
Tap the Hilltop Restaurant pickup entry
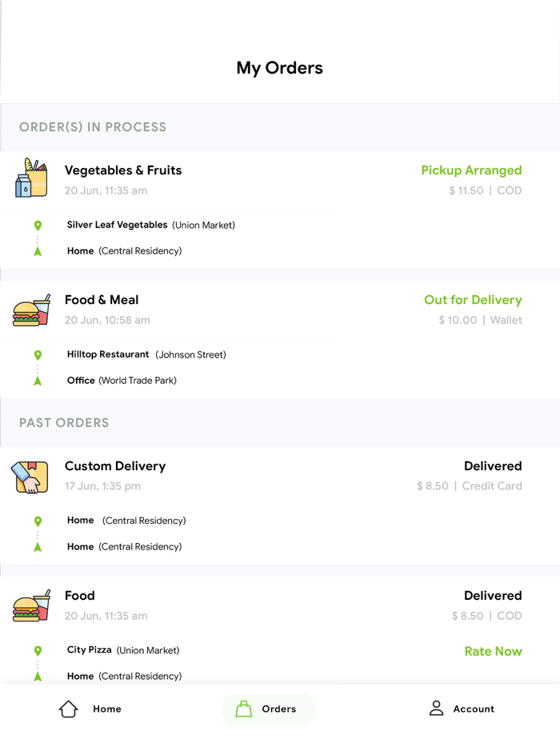coord(109,354)
